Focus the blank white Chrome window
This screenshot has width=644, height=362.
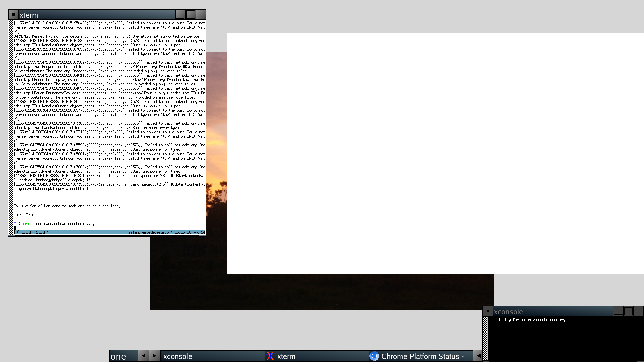coord(435,153)
